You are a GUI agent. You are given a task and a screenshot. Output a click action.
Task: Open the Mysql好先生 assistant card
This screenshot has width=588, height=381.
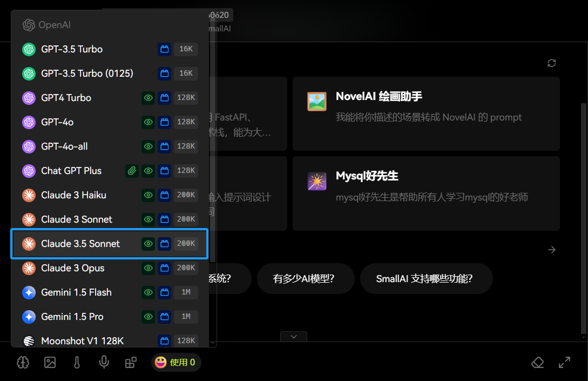pyautogui.click(x=427, y=193)
